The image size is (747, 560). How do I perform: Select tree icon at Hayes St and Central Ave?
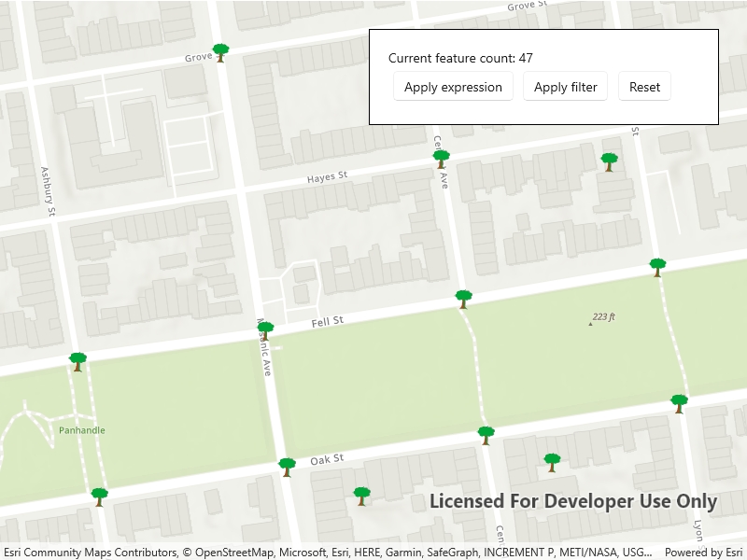(441, 159)
